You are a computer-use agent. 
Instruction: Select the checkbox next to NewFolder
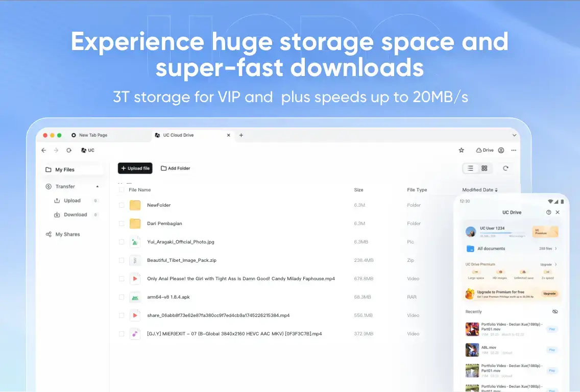[121, 205]
